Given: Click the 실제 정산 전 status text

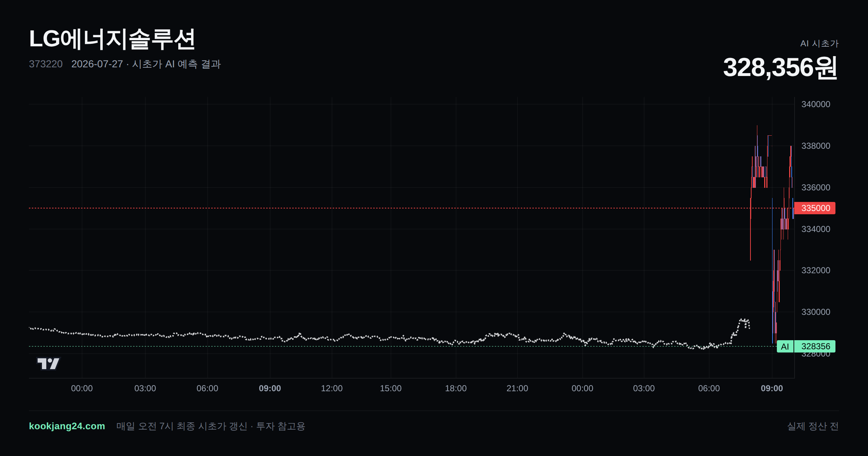Looking at the screenshot, I should (813, 426).
